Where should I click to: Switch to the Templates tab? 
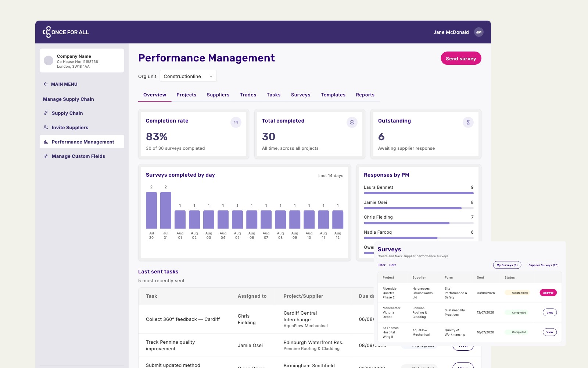pyautogui.click(x=333, y=95)
